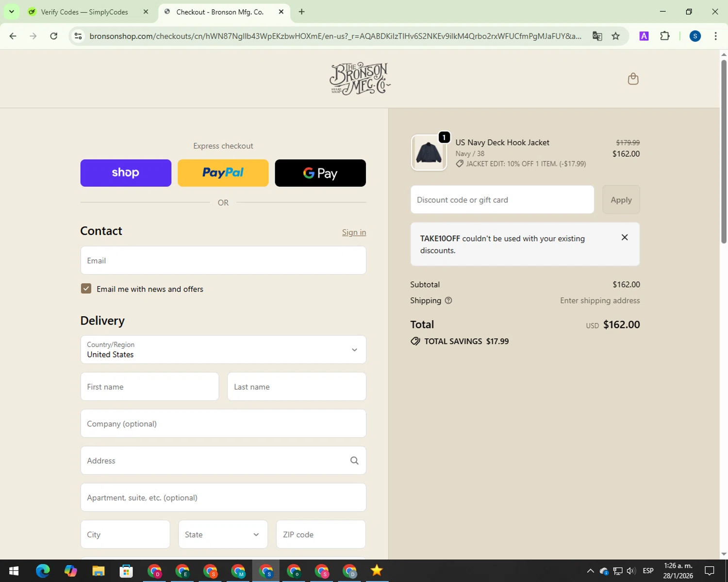Viewport: 728px width, 582px height.
Task: Open the yellow star app in taskbar
Action: [x=377, y=571]
